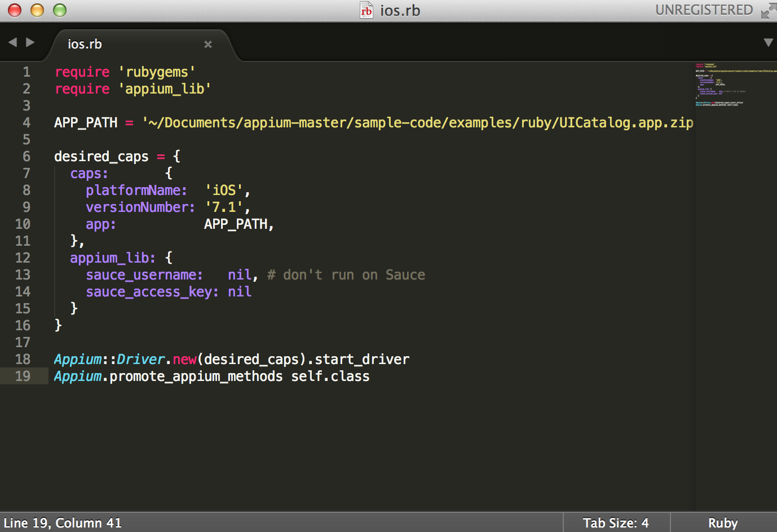Screen dimensions: 777x532
Task: Click APP_PATH value on line 10
Action: 236,224
